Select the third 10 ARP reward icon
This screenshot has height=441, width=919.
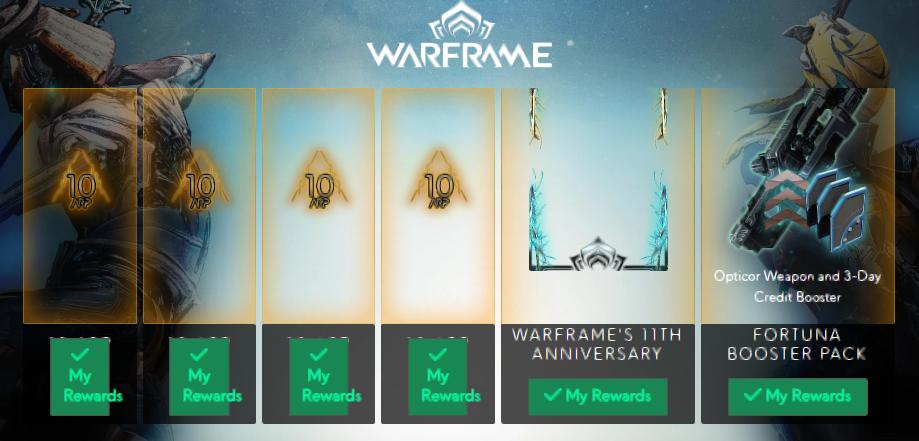click(319, 180)
